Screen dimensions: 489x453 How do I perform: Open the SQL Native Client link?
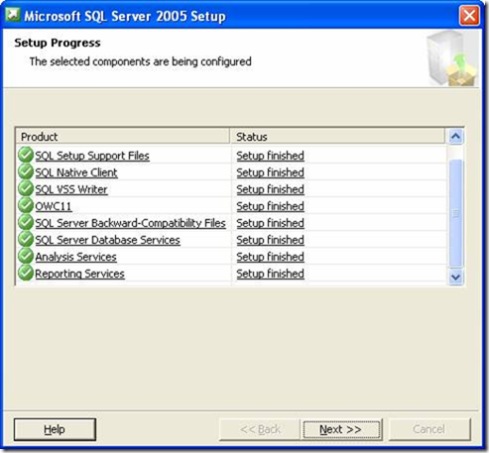pos(76,173)
